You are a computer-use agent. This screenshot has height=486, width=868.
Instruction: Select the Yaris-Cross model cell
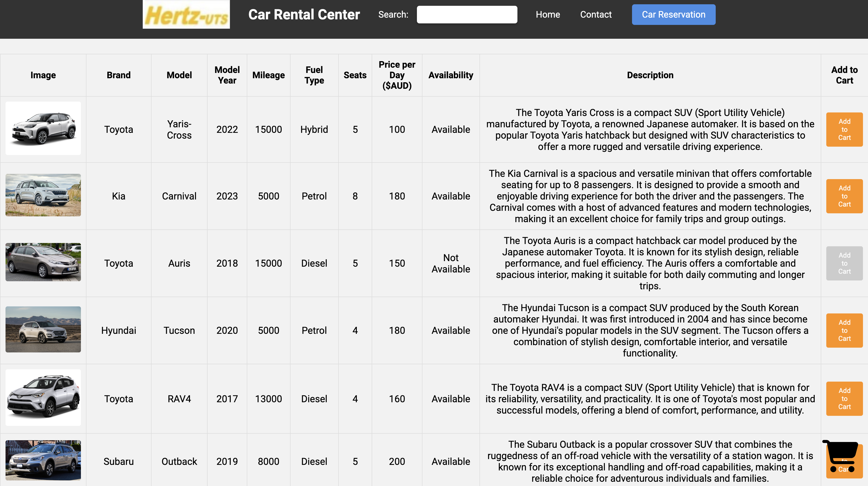click(179, 130)
